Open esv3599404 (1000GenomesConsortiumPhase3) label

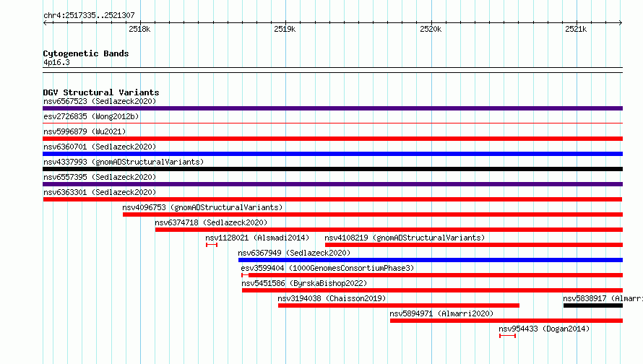tap(327, 268)
